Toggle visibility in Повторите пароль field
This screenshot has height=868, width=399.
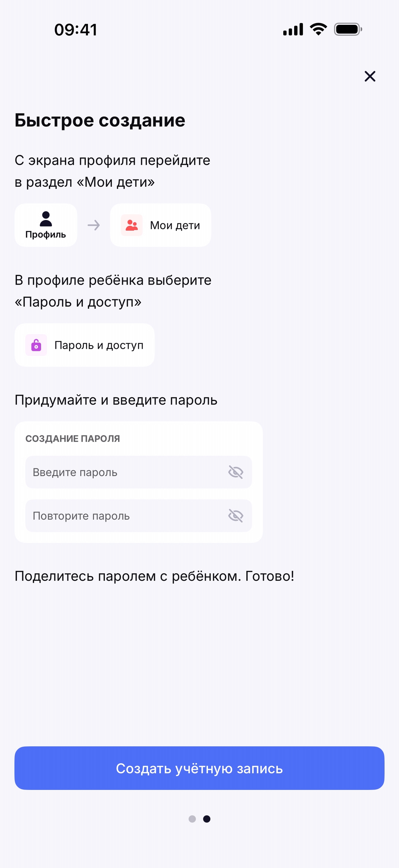pos(235,516)
